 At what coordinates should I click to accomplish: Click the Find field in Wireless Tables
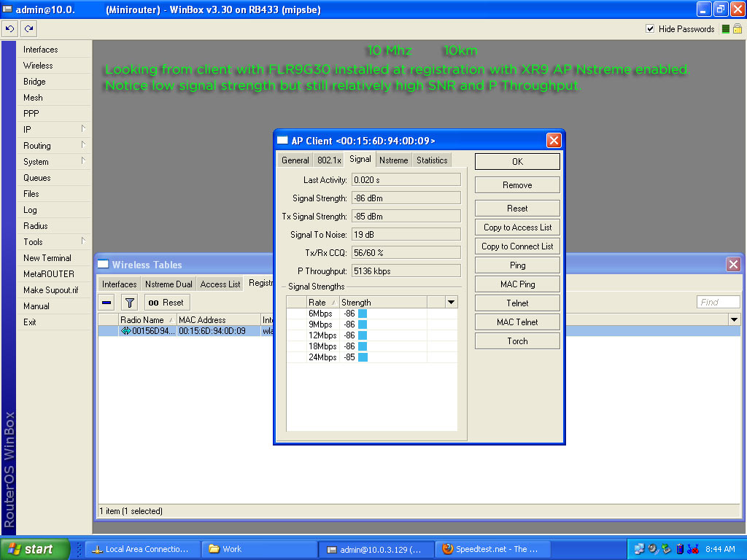(x=718, y=303)
